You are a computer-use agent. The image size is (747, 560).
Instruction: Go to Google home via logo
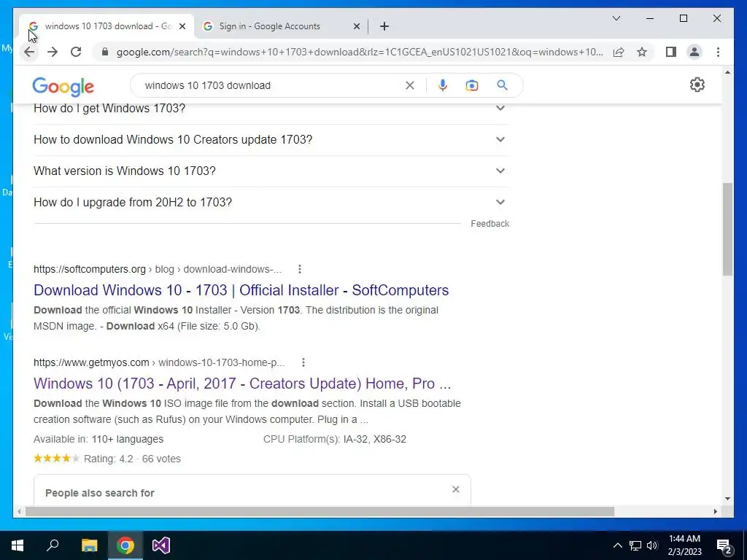(x=63, y=87)
